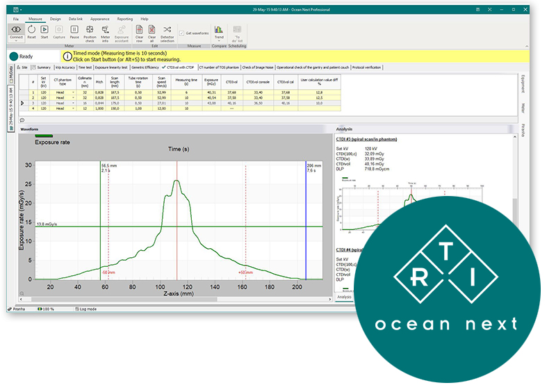Open the Geometric Efficiency tab

(x=145, y=67)
